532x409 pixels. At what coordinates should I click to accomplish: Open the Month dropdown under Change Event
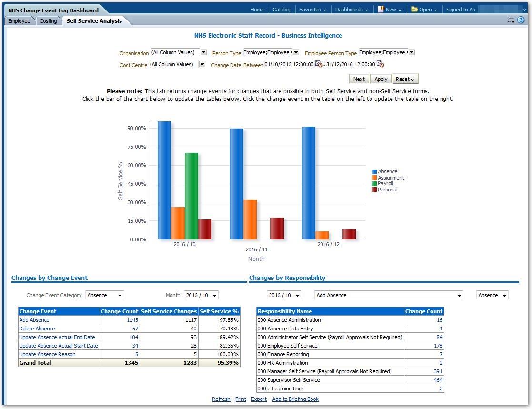pos(201,295)
